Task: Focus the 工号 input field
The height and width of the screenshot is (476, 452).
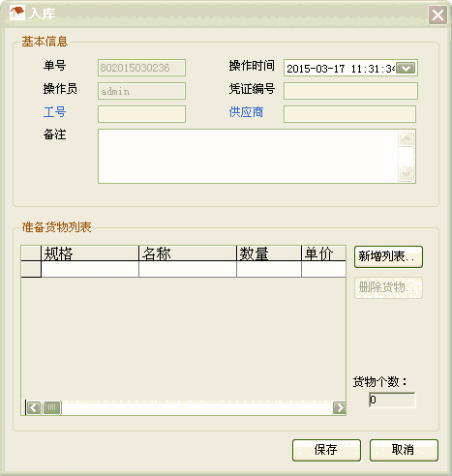Action: point(141,114)
